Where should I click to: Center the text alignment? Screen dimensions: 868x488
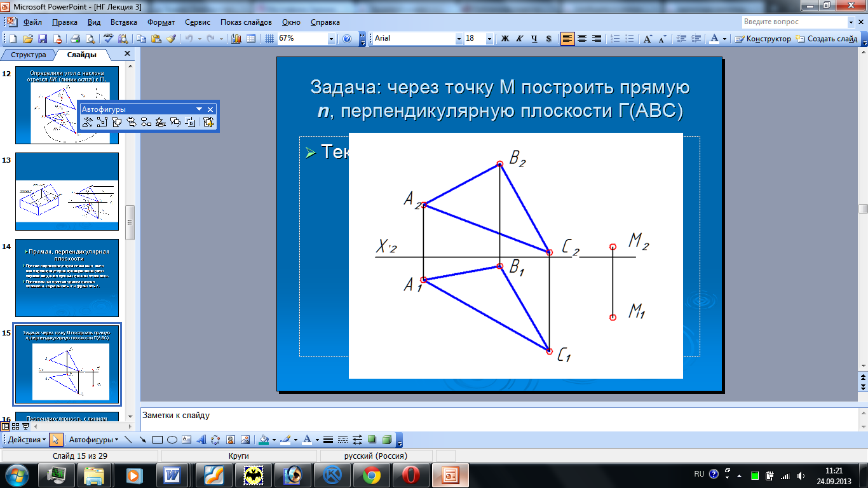[x=582, y=39]
